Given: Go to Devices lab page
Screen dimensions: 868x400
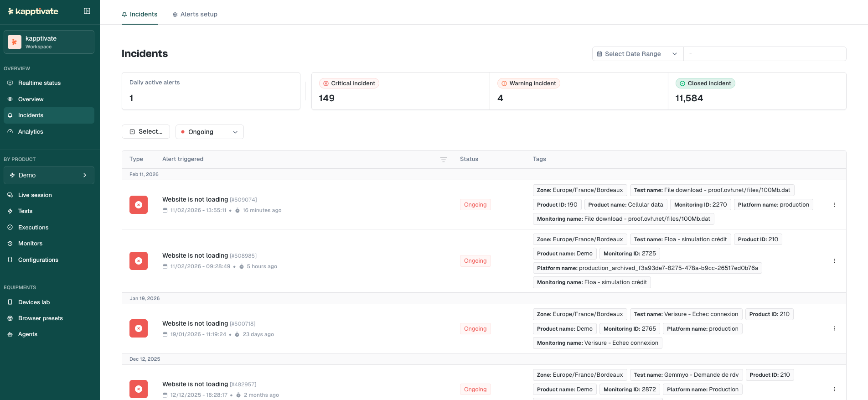Looking at the screenshot, I should [34, 302].
